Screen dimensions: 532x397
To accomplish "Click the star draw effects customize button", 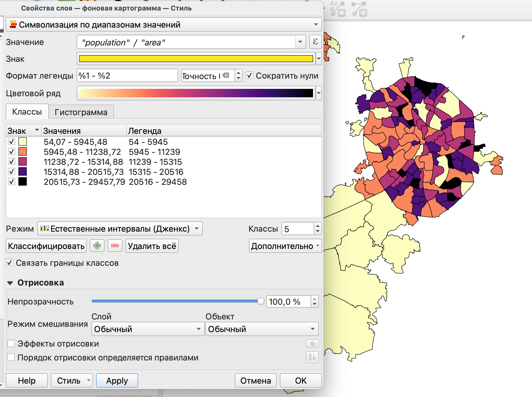I will tap(312, 343).
